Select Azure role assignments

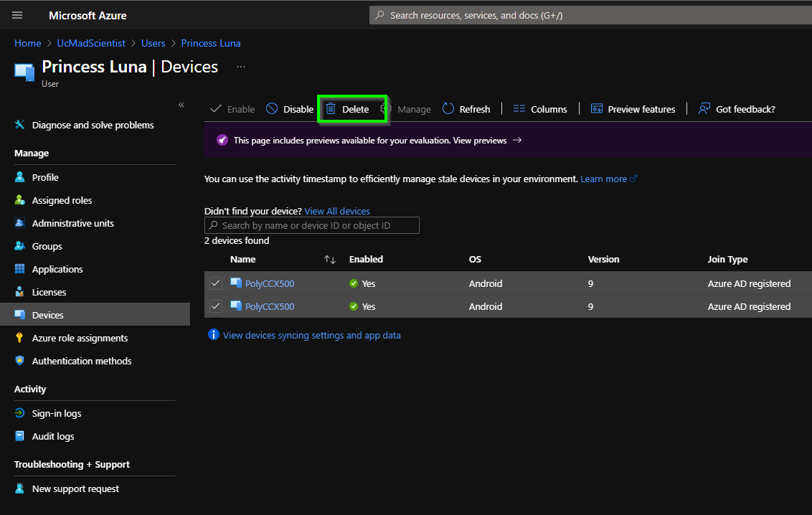(x=80, y=337)
